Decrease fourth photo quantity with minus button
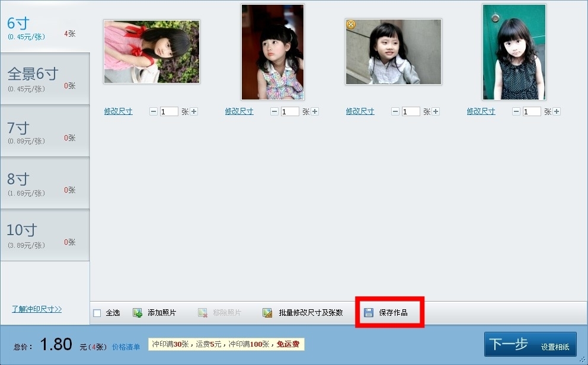 click(516, 111)
